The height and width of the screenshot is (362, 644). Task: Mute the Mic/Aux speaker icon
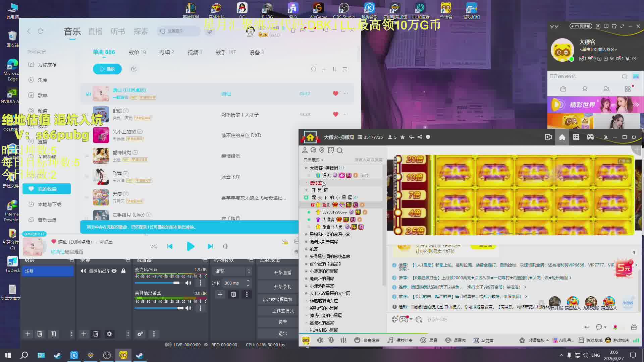pyautogui.click(x=188, y=283)
